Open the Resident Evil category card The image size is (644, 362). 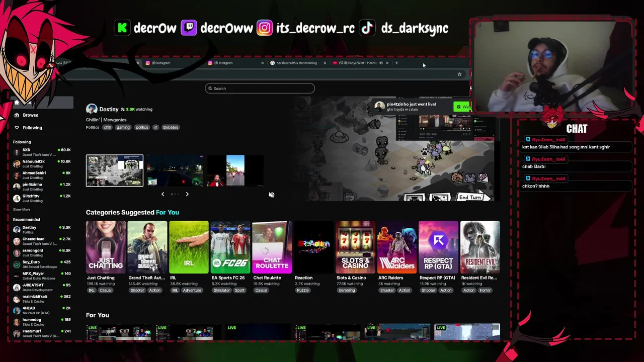[480, 247]
